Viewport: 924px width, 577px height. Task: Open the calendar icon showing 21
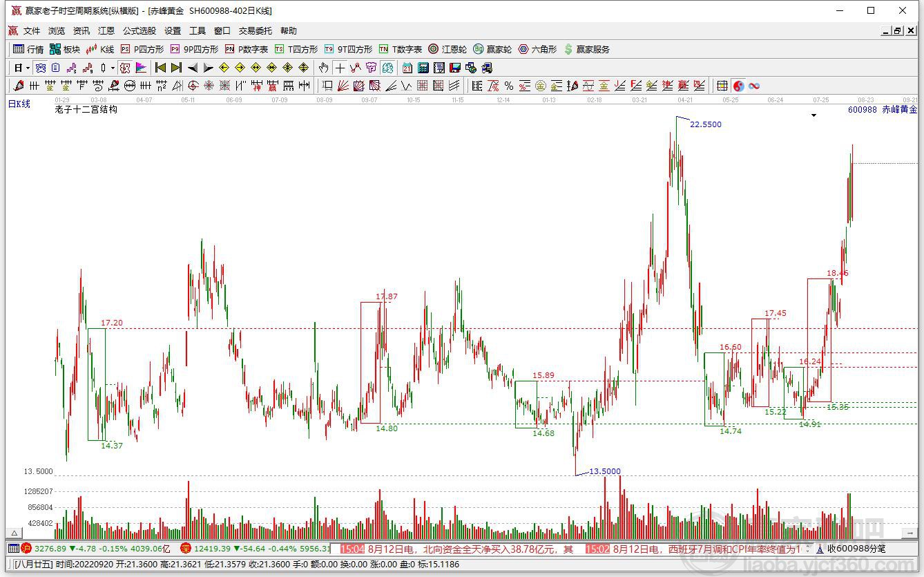click(407, 68)
